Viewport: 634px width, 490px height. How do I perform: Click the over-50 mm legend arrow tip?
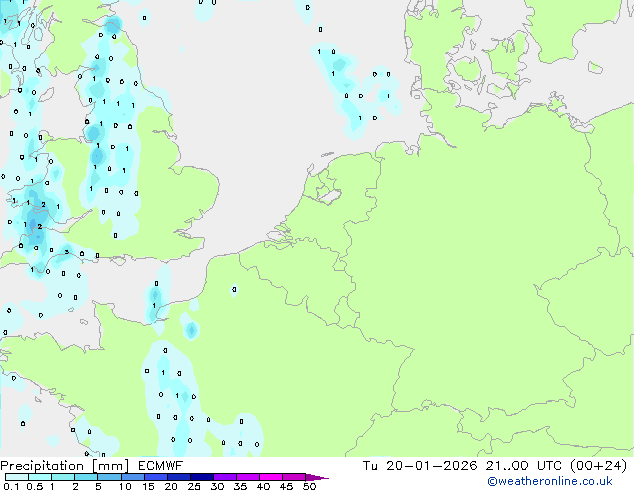pyautogui.click(x=317, y=477)
